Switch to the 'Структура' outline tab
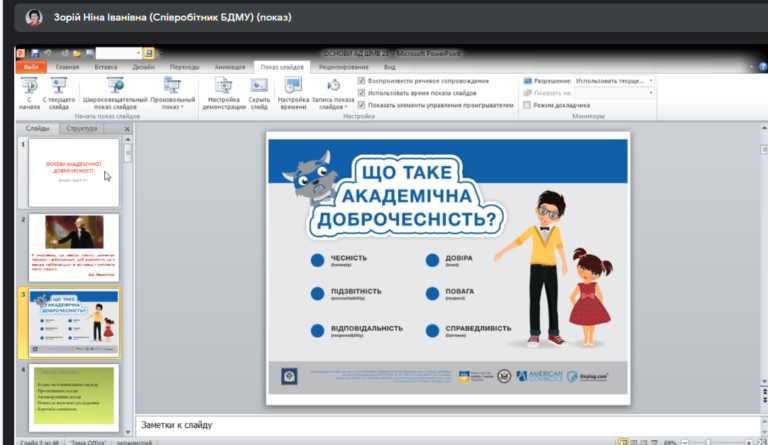Screen dimensions: 768x445 tap(81, 129)
